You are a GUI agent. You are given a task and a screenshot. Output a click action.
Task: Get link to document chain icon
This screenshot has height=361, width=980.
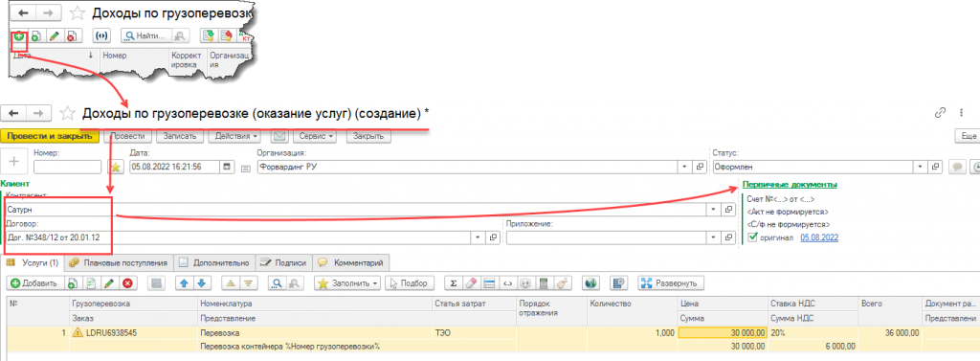[940, 113]
